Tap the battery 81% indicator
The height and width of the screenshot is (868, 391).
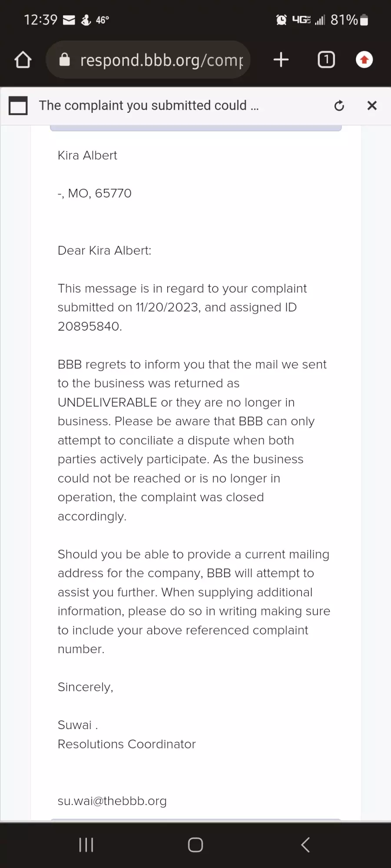tap(349, 20)
